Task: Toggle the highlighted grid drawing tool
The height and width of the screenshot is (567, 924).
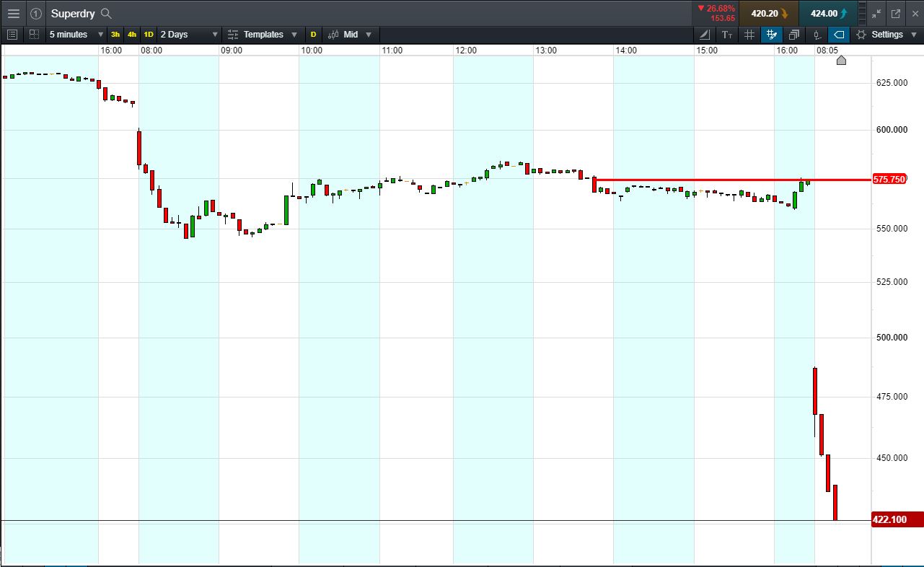Action: pyautogui.click(x=772, y=34)
